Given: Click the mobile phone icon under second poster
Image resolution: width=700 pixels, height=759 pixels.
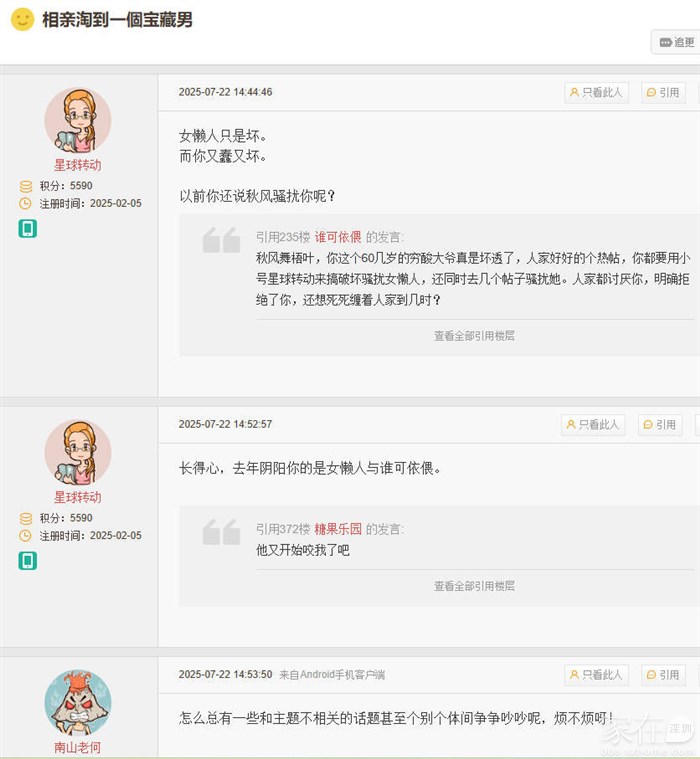Looking at the screenshot, I should (27, 561).
